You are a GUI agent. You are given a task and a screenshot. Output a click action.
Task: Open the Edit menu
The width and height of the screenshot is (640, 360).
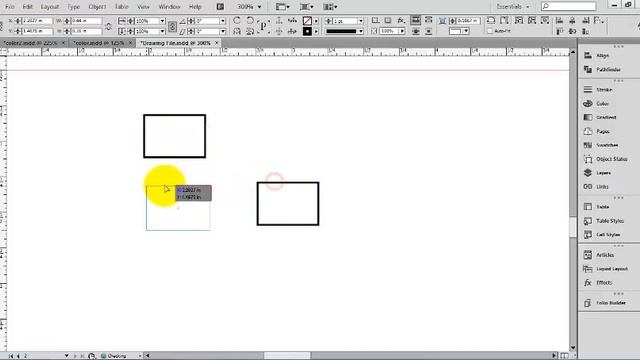coord(27,7)
